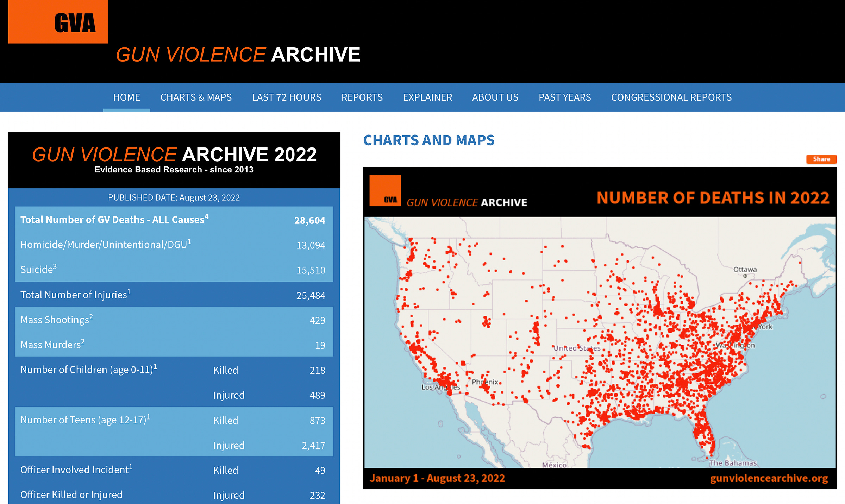Click Officer Killed or Injured label

pyautogui.click(x=71, y=494)
